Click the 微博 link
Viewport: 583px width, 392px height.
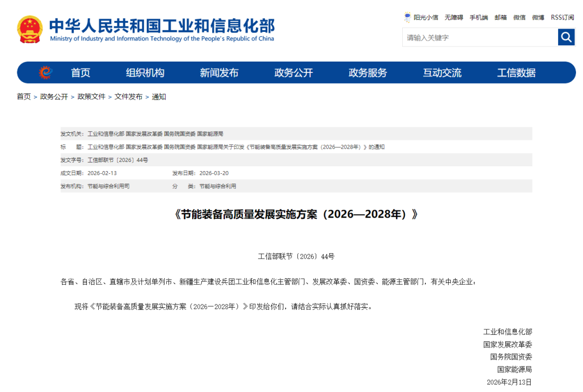coord(538,17)
